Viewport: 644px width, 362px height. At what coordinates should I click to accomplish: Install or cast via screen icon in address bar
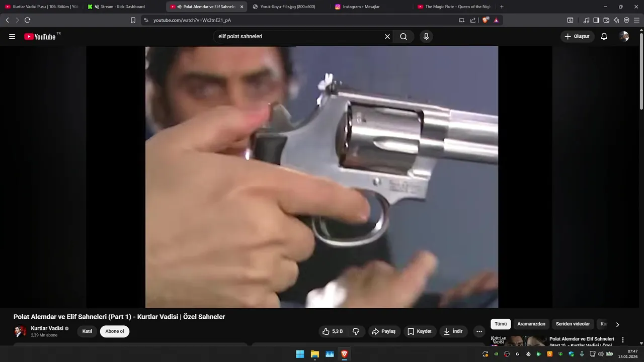click(461, 20)
